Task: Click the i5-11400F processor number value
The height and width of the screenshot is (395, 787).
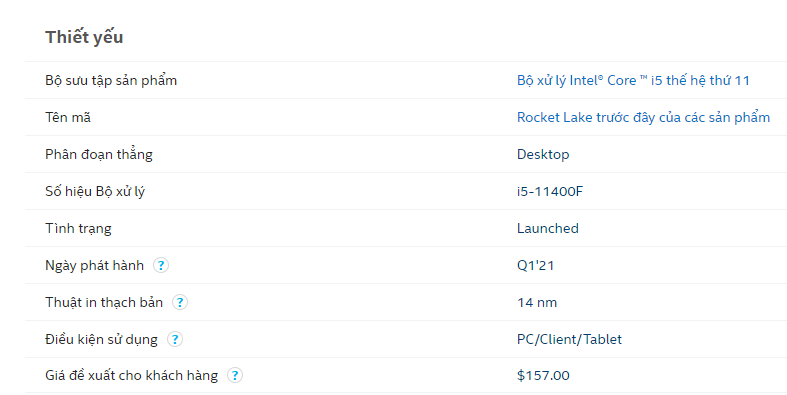Action: 550,192
